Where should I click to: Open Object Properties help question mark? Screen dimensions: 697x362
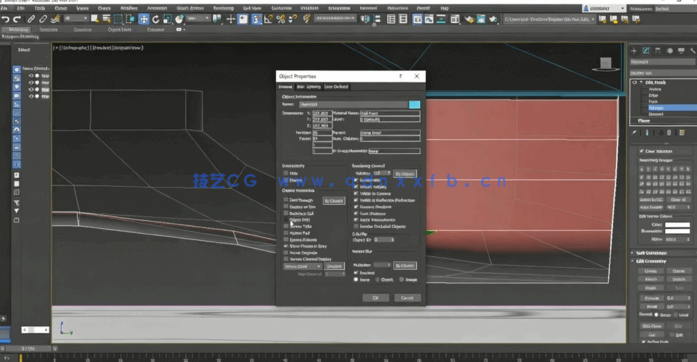click(401, 76)
